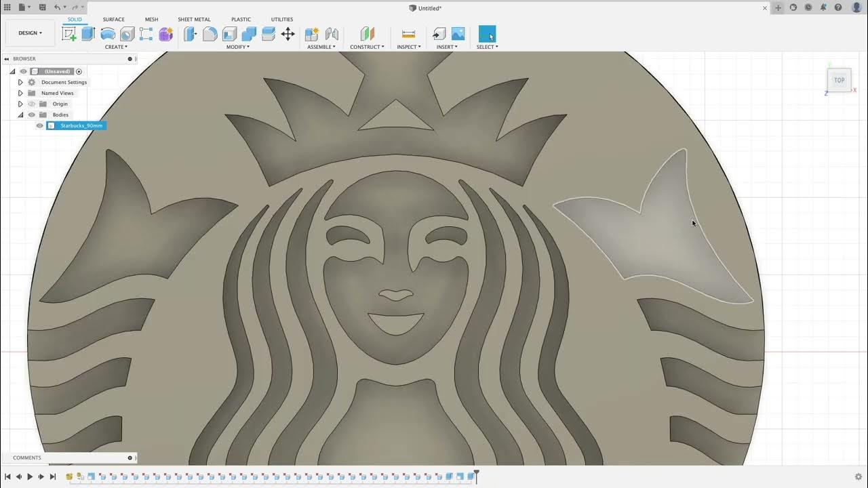Collapse the Browser panel arrows
This screenshot has height=488, width=868.
(7, 59)
